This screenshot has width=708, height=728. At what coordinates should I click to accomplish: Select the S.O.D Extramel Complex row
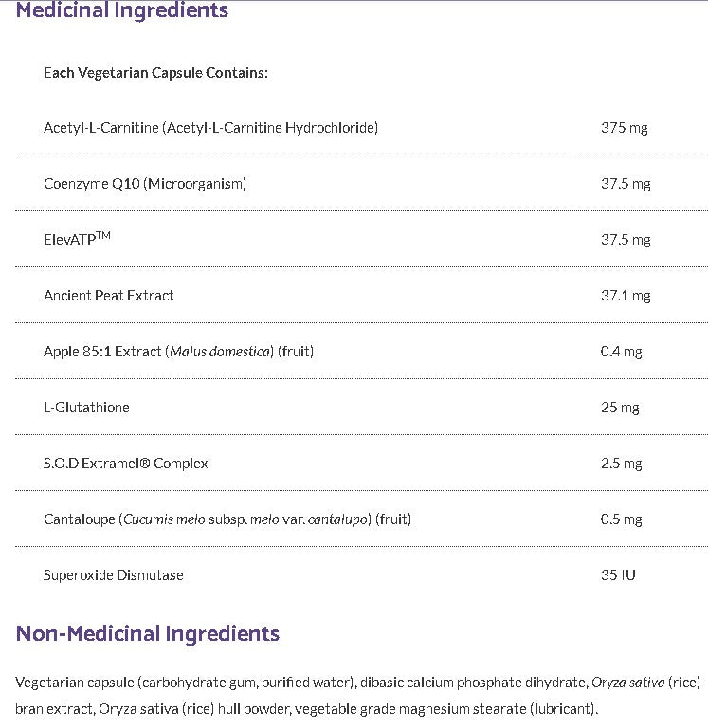(126, 464)
